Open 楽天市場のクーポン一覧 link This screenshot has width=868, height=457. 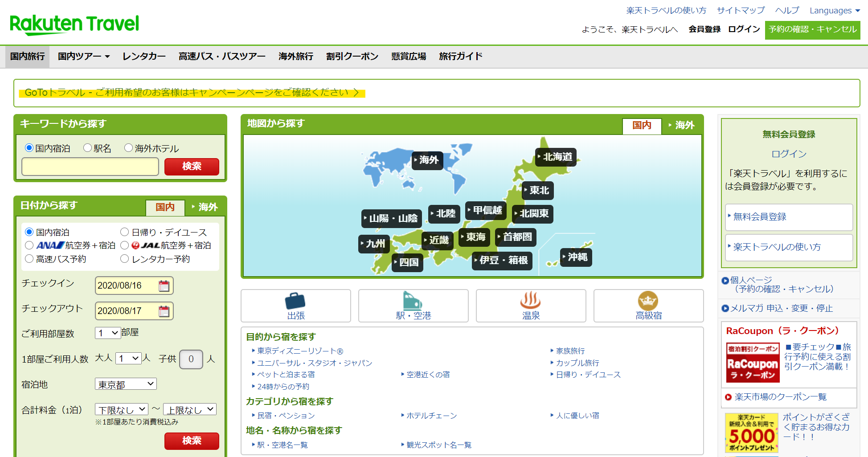click(780, 397)
